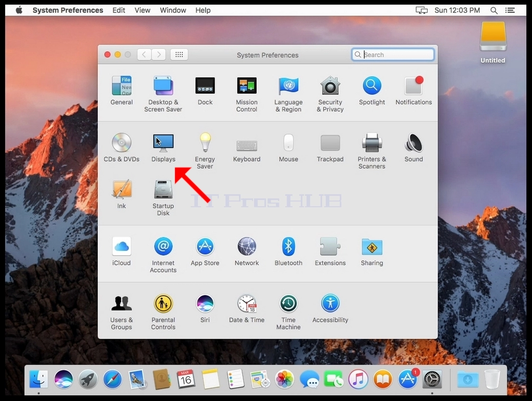Open Calendar from the Dock
Screen dimensions: 532x401
[x=186, y=379]
